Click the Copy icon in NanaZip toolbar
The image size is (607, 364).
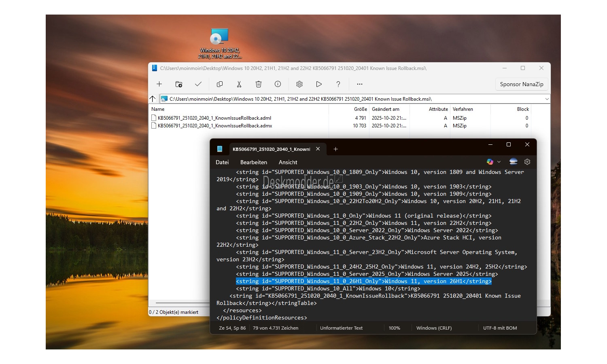click(220, 84)
